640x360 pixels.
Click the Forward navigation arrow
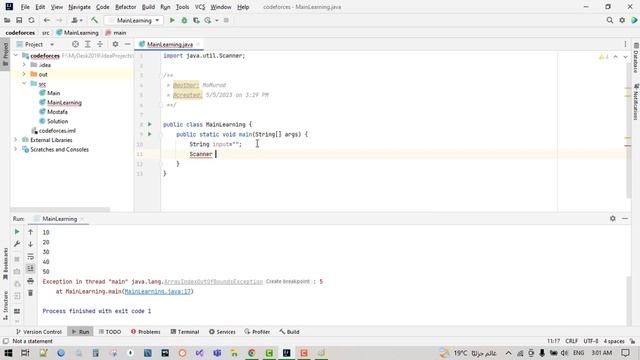click(x=59, y=20)
